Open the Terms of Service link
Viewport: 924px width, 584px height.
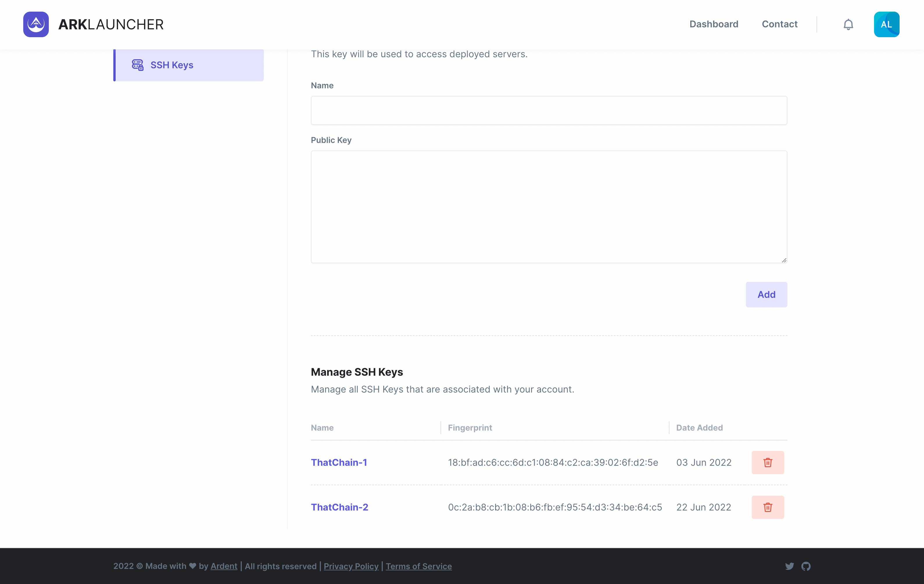click(419, 566)
